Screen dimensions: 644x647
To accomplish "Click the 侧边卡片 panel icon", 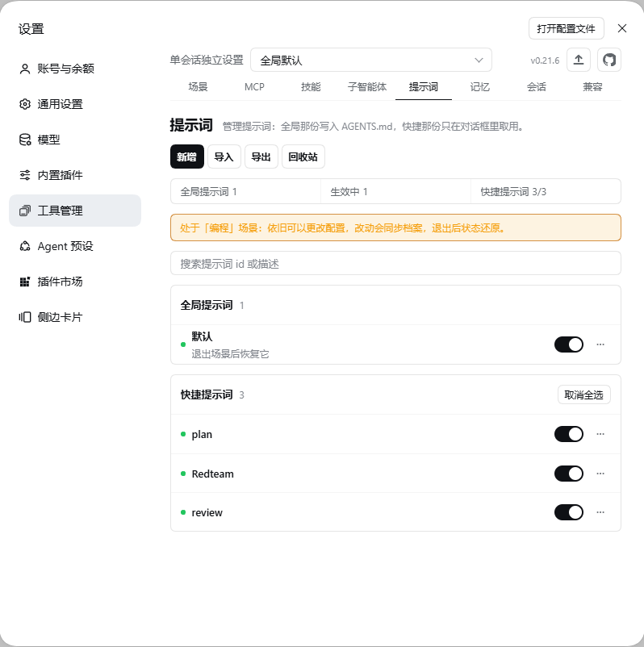I will pyautogui.click(x=25, y=317).
